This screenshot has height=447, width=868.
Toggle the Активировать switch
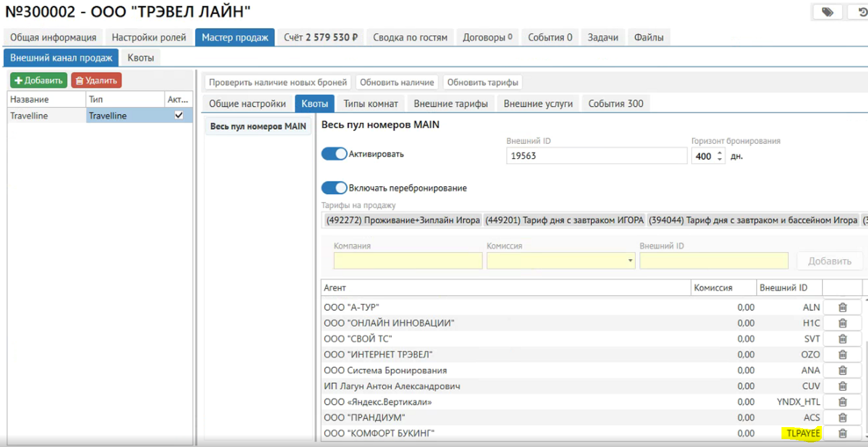(334, 154)
